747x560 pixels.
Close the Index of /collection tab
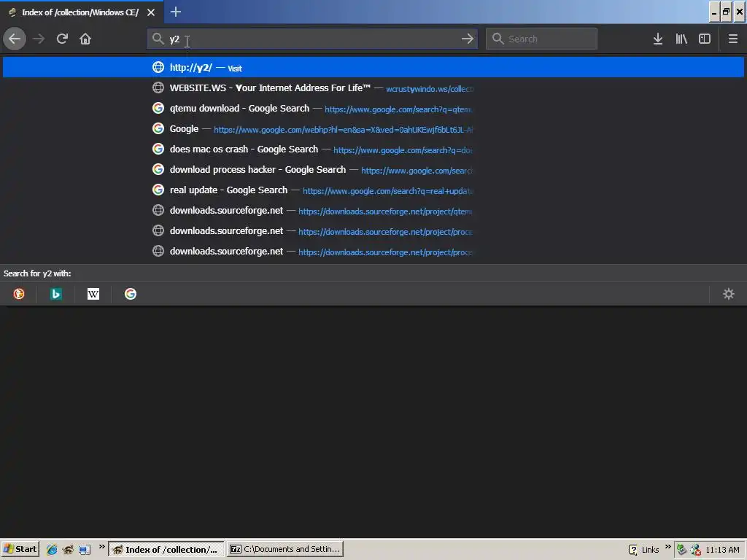coord(151,12)
